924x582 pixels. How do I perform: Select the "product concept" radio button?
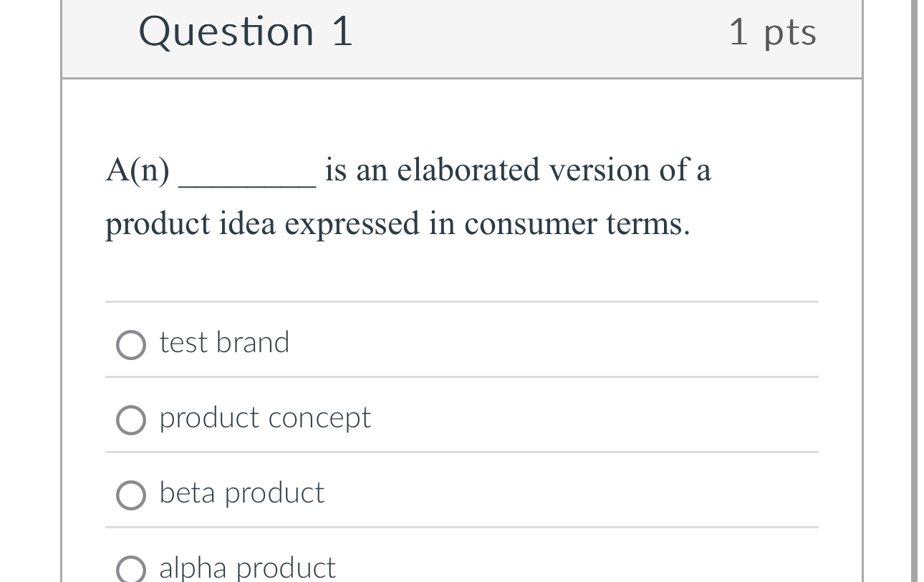131,420
